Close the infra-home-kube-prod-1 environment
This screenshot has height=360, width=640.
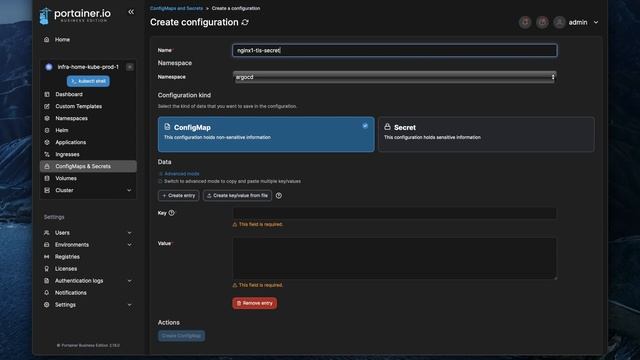pos(130,67)
